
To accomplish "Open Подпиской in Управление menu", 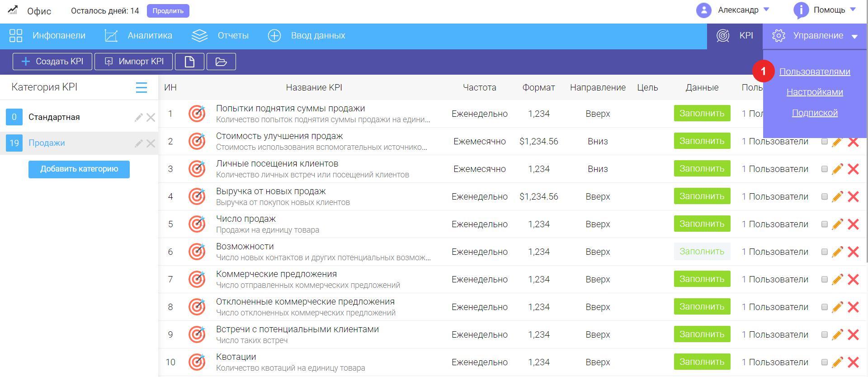I will coord(815,113).
